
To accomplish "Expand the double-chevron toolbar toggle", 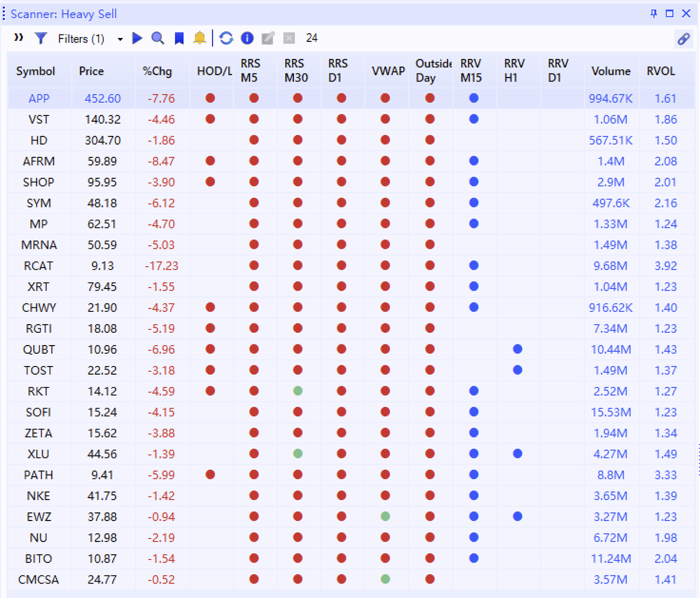I will [19, 38].
